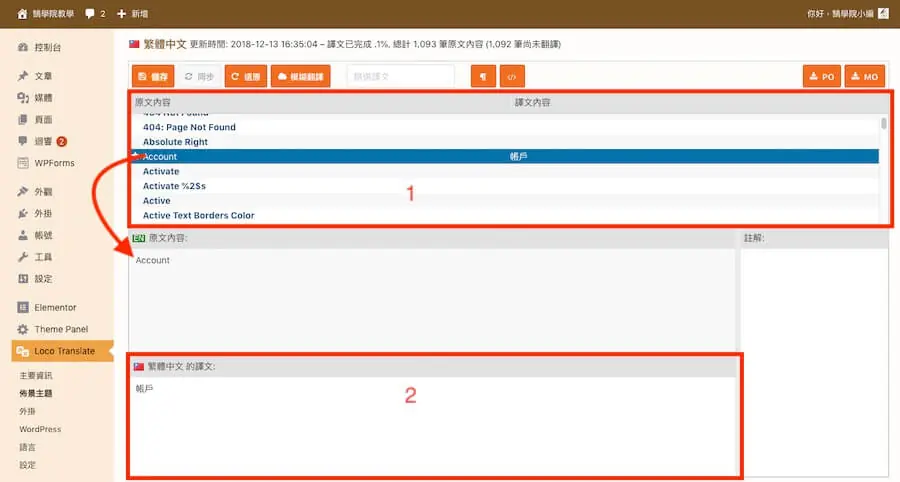Select the "Active" string
The width and height of the screenshot is (900, 482).
505,201
